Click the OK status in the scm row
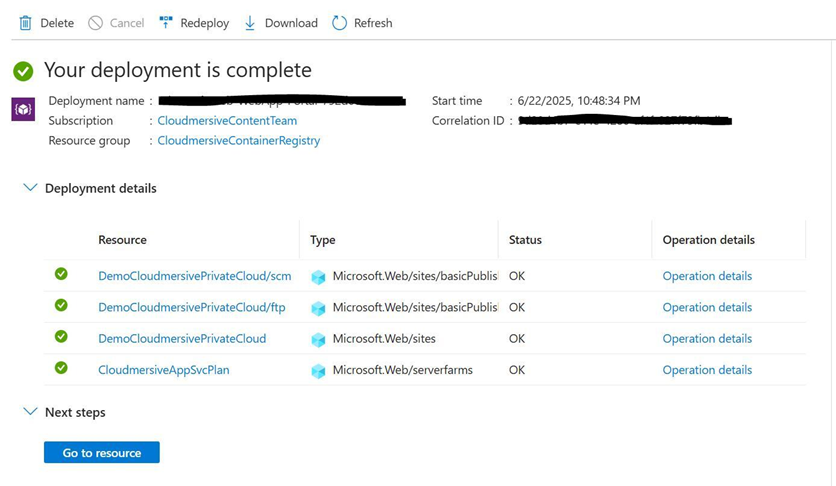The width and height of the screenshot is (836, 486). tap(517, 276)
